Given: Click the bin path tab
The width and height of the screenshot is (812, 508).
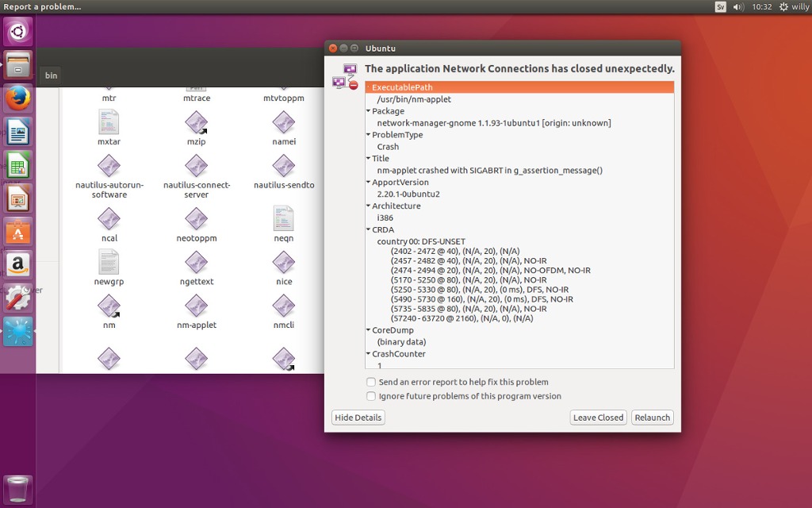Looking at the screenshot, I should click(x=51, y=75).
